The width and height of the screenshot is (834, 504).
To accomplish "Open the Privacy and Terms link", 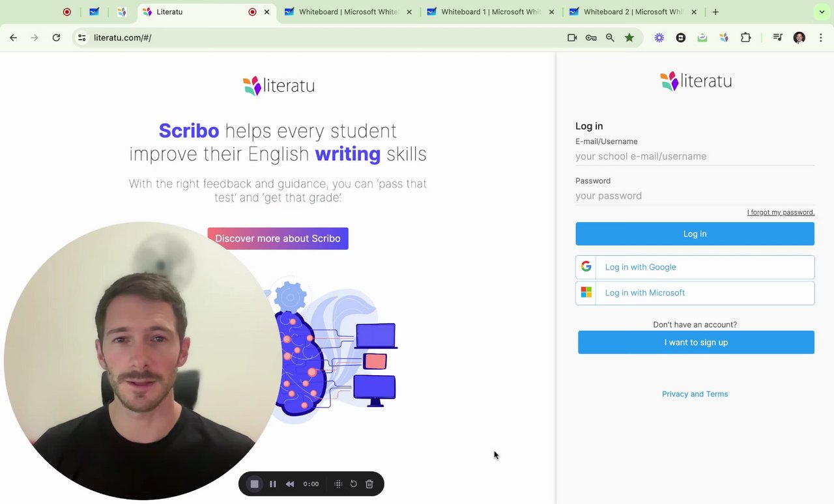I will coord(695,394).
